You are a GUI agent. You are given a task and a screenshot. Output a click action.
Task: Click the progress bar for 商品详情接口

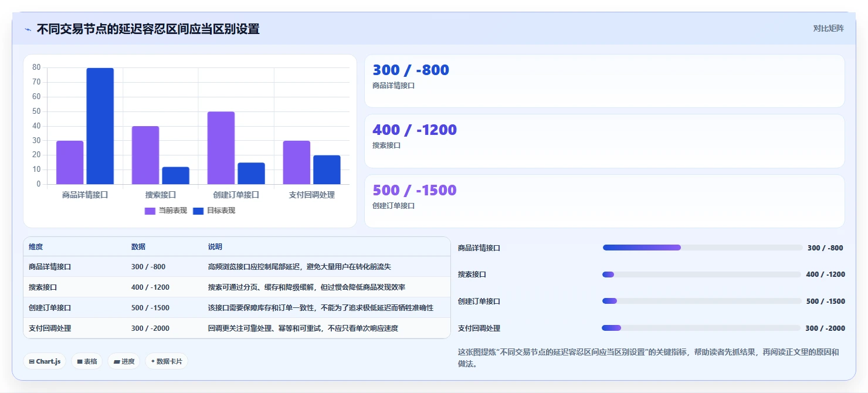(x=703, y=248)
